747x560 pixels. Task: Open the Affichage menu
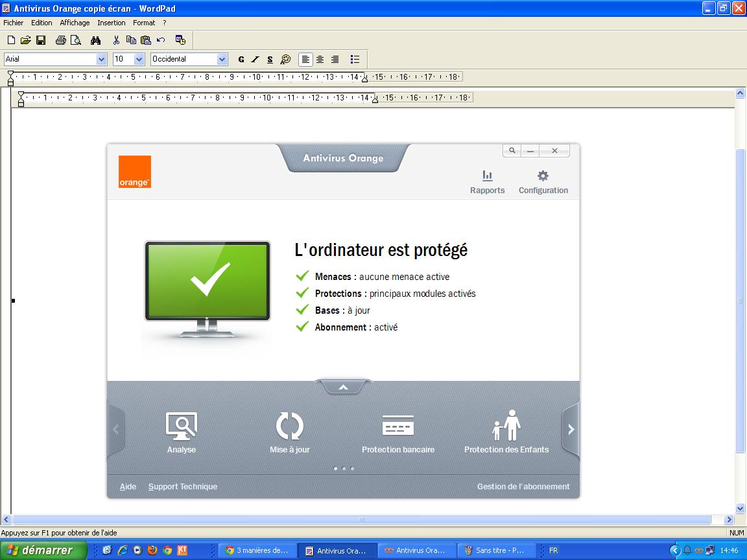tap(75, 23)
